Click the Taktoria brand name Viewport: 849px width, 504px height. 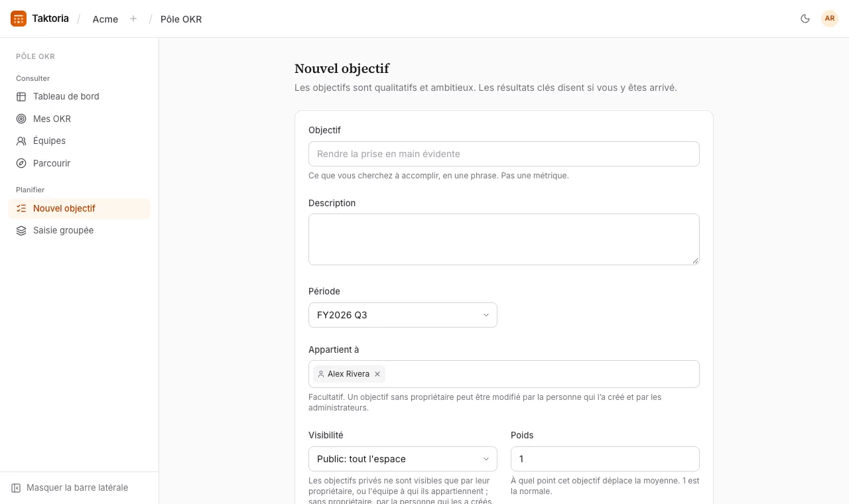click(50, 19)
